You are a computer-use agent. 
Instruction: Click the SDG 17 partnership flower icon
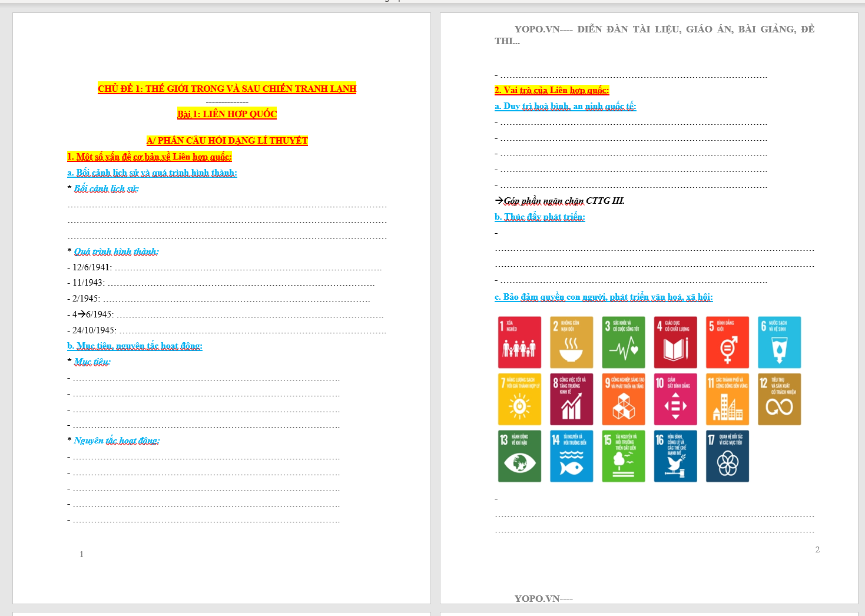pos(727,456)
